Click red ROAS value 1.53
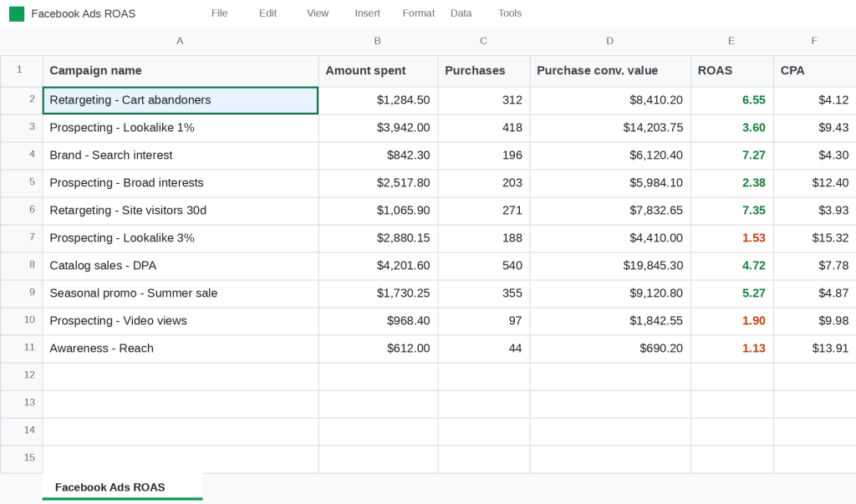 731,238
